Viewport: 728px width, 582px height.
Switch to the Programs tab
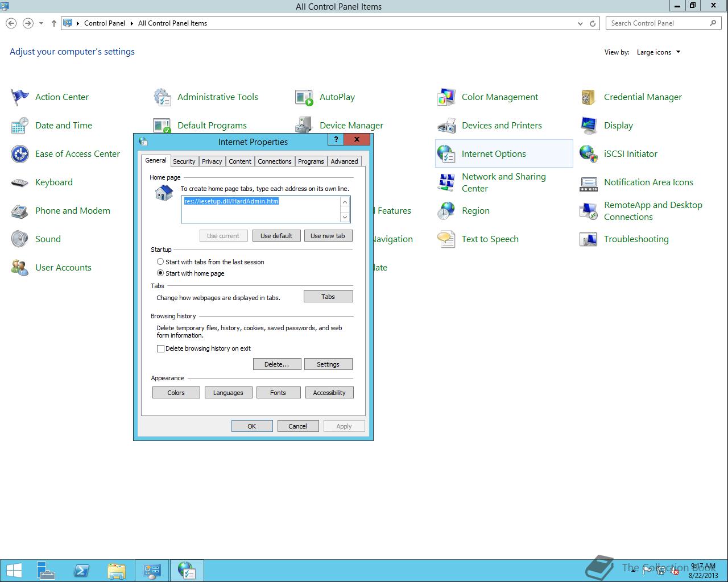[311, 161]
